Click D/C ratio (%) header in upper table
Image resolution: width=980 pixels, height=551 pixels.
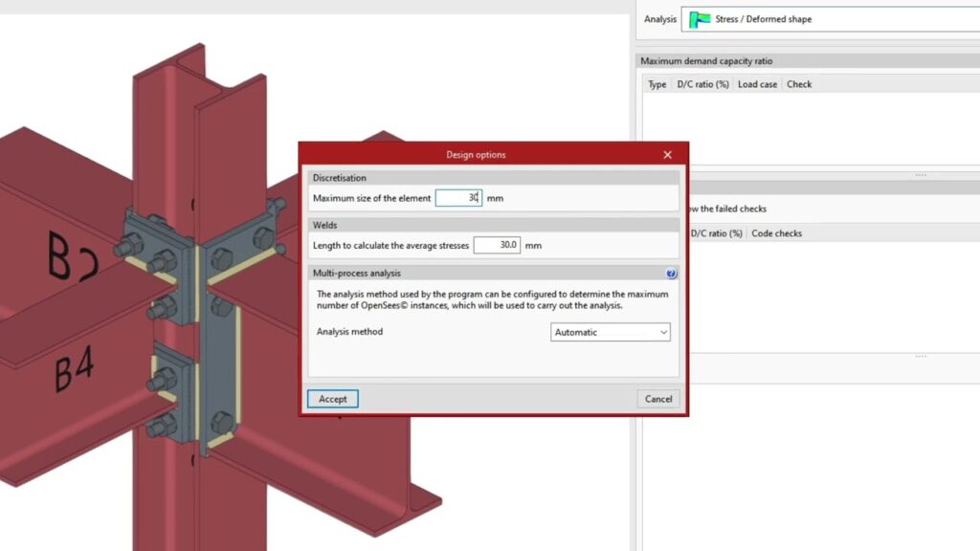(x=702, y=84)
